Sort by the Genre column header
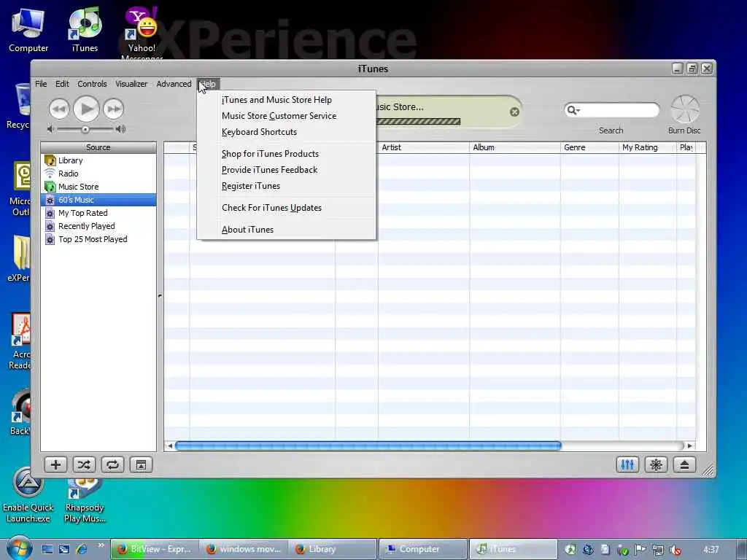The height and width of the screenshot is (560, 747). coord(589,147)
